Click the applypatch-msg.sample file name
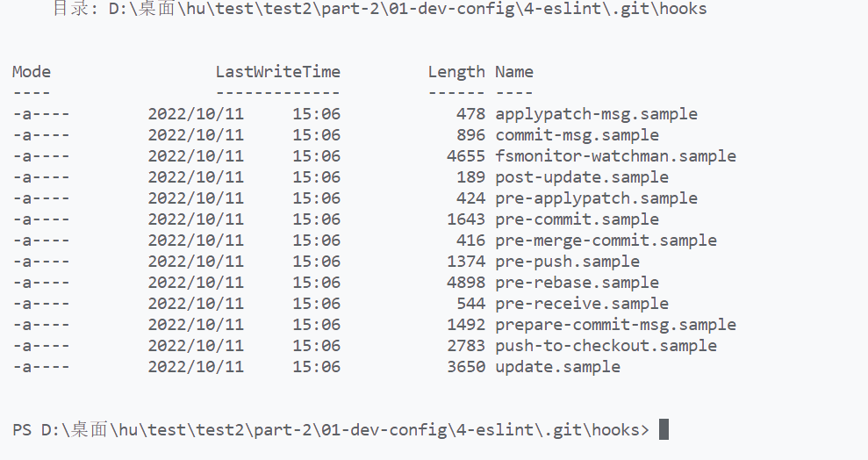The width and height of the screenshot is (868, 460). pos(596,115)
